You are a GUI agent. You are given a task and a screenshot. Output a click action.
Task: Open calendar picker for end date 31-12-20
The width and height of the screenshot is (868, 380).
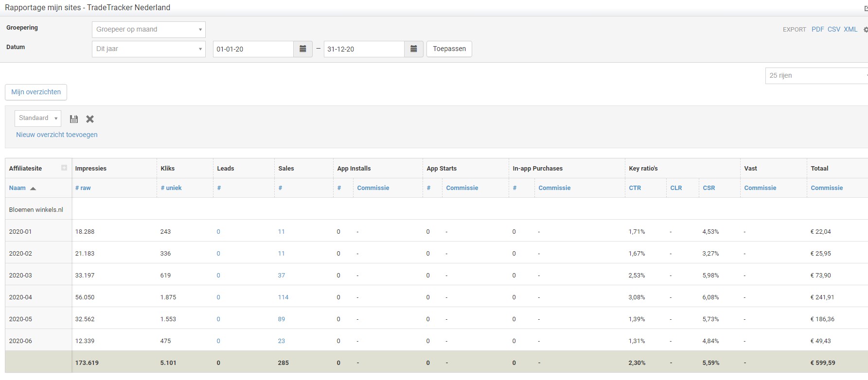[x=413, y=49]
